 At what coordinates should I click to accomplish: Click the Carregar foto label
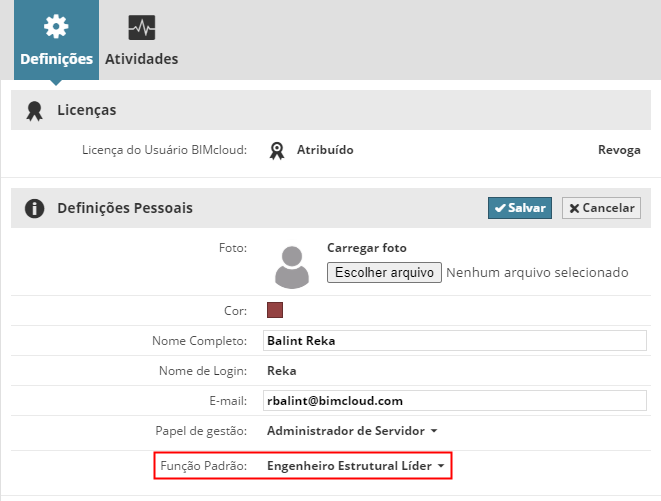point(367,248)
